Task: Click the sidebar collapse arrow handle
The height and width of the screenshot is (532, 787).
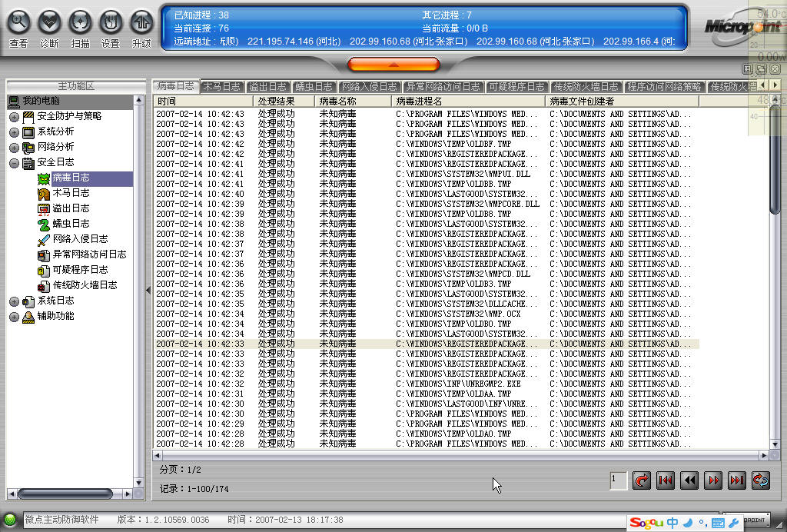Action: click(148, 290)
